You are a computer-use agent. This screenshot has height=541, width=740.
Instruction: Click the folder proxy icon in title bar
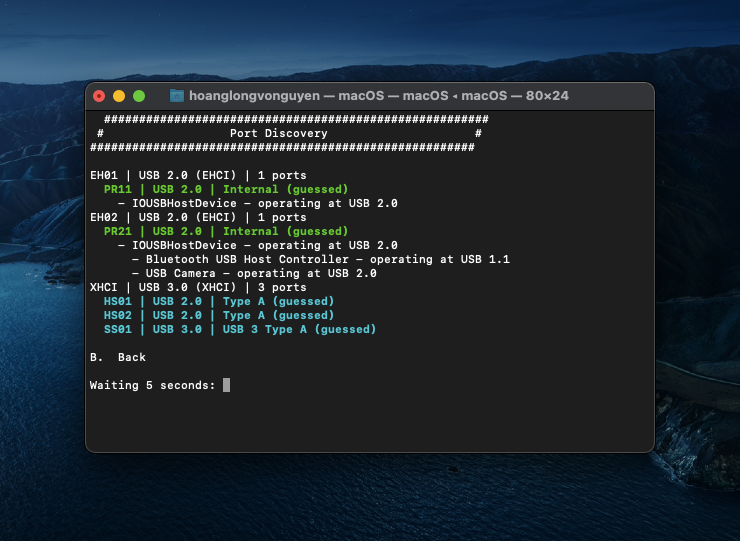[x=177, y=96]
